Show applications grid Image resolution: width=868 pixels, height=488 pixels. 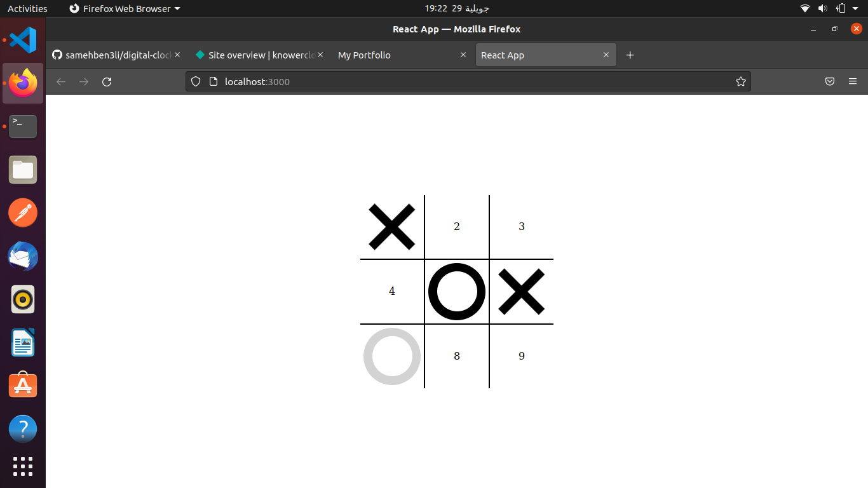coord(23,466)
